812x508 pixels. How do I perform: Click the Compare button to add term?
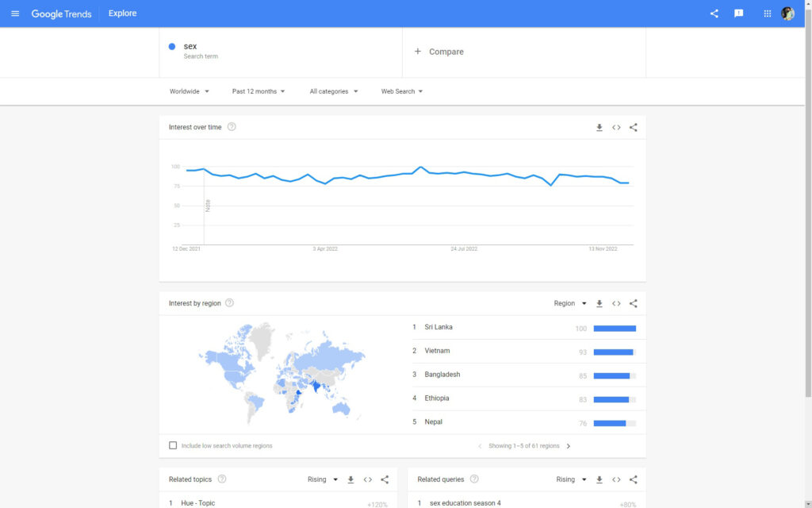439,52
